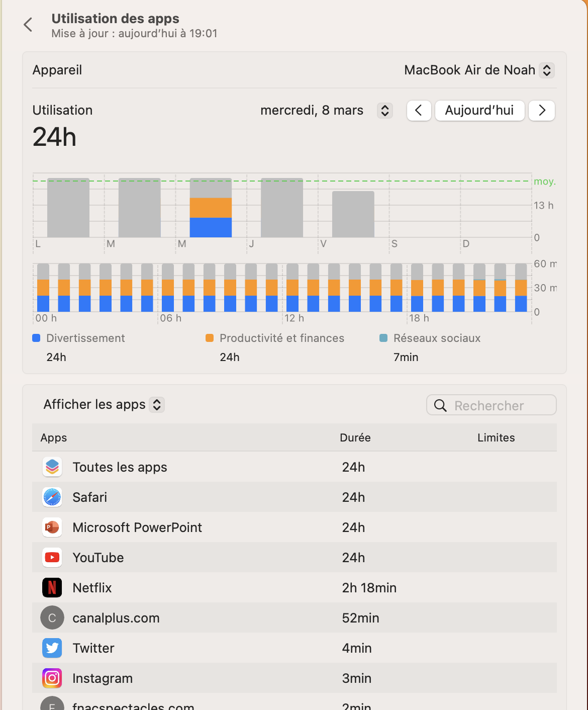This screenshot has height=710, width=588.
Task: Expand the Afficher les apps dropdown
Action: pyautogui.click(x=156, y=404)
